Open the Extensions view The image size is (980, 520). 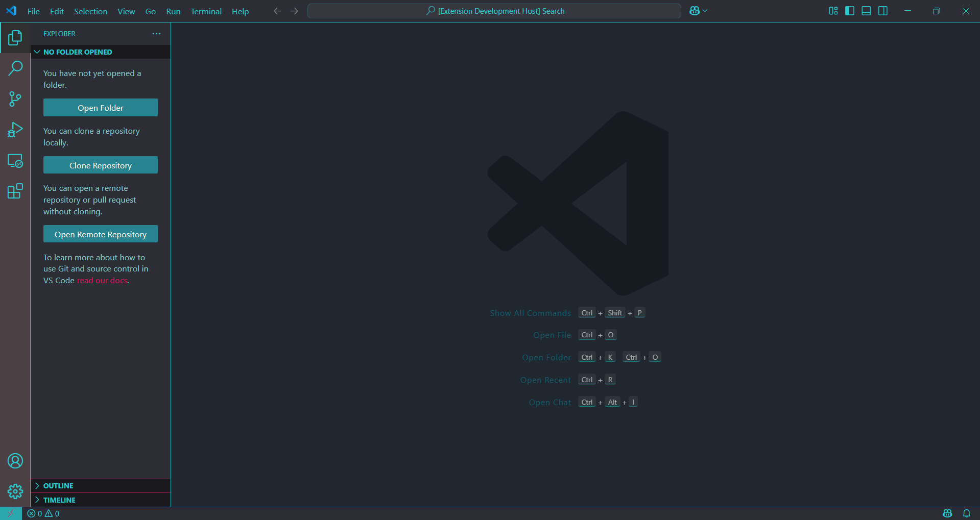click(15, 191)
